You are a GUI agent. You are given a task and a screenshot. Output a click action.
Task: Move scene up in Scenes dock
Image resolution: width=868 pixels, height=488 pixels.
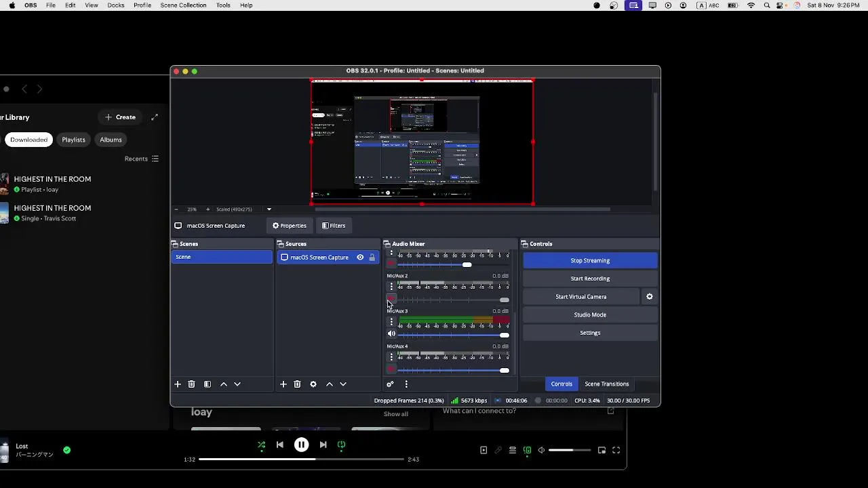point(224,384)
